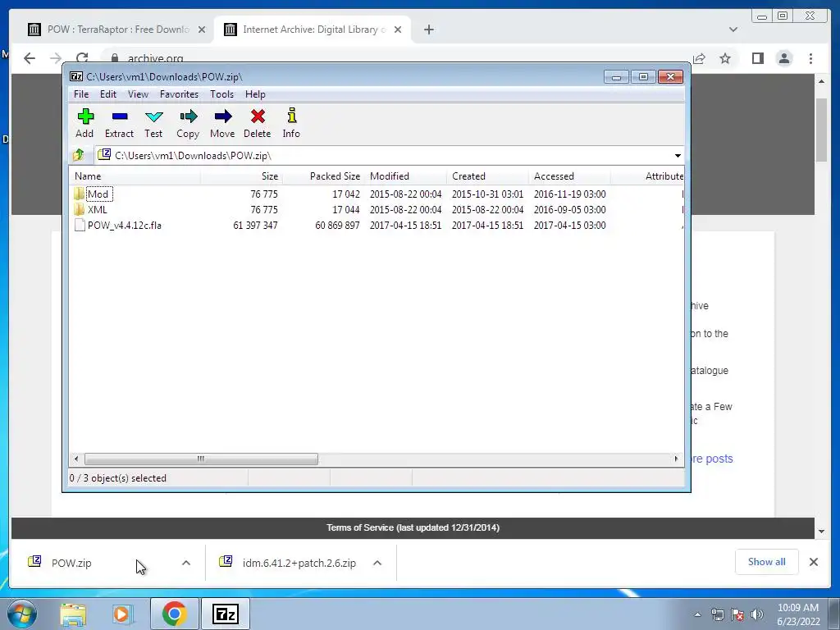Open Windows Start menu
The height and width of the screenshot is (630, 840).
[21, 614]
